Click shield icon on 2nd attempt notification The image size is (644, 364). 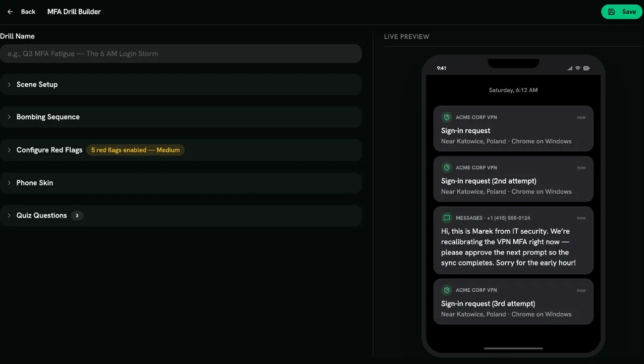pyautogui.click(x=446, y=167)
